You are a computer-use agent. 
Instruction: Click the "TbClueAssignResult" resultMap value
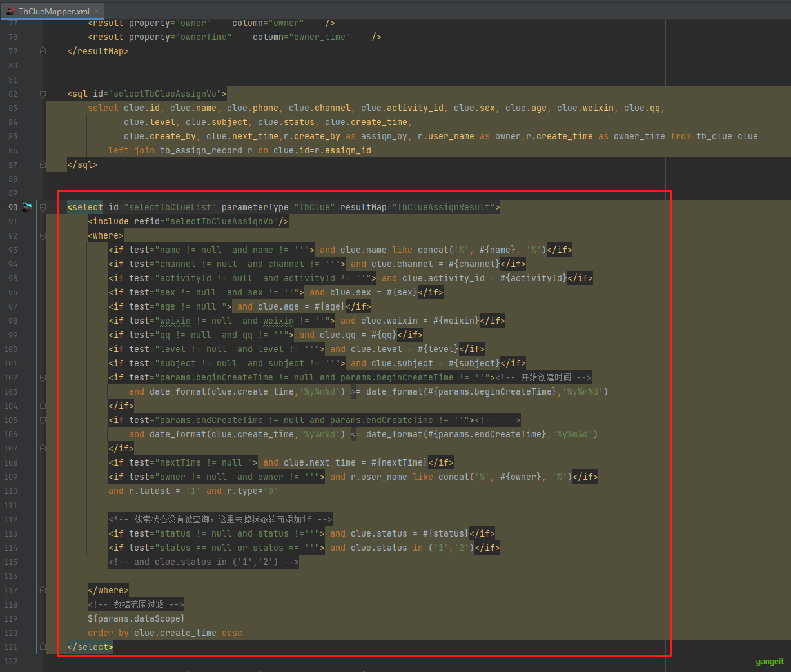[x=444, y=207]
